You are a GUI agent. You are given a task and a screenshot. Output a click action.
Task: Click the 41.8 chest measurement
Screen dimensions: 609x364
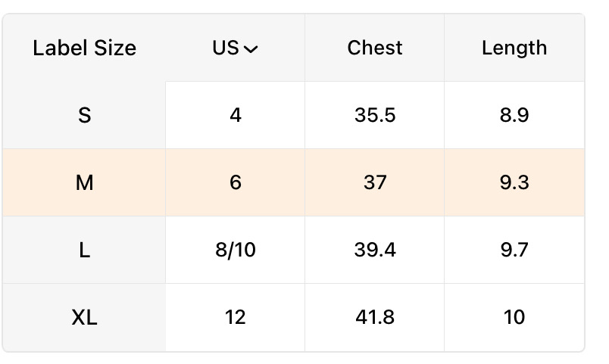375,317
